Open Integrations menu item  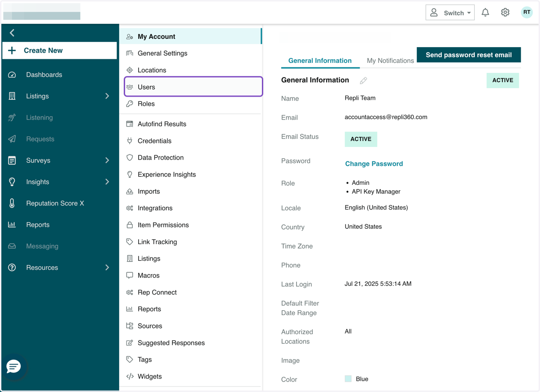[190, 208]
